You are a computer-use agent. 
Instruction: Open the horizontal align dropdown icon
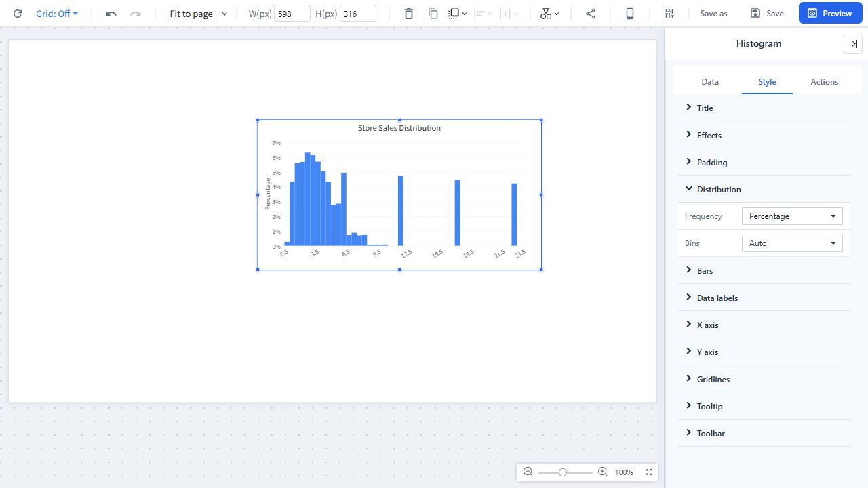(484, 14)
